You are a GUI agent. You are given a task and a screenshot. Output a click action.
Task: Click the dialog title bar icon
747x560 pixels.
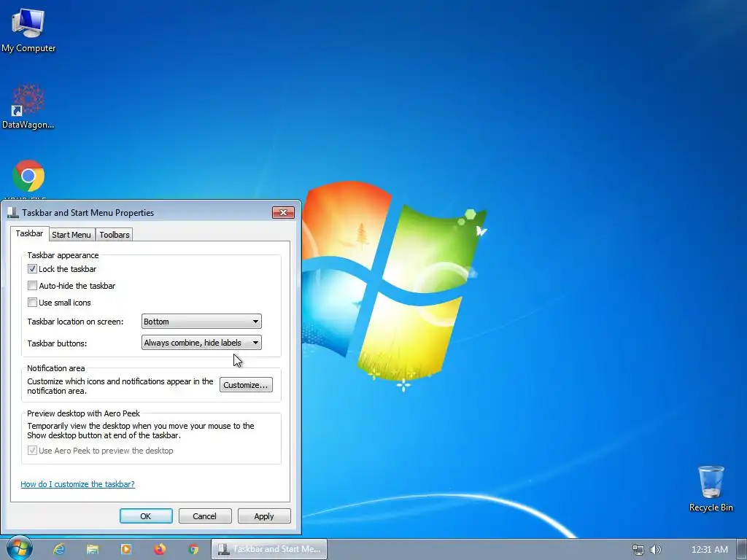[13, 213]
